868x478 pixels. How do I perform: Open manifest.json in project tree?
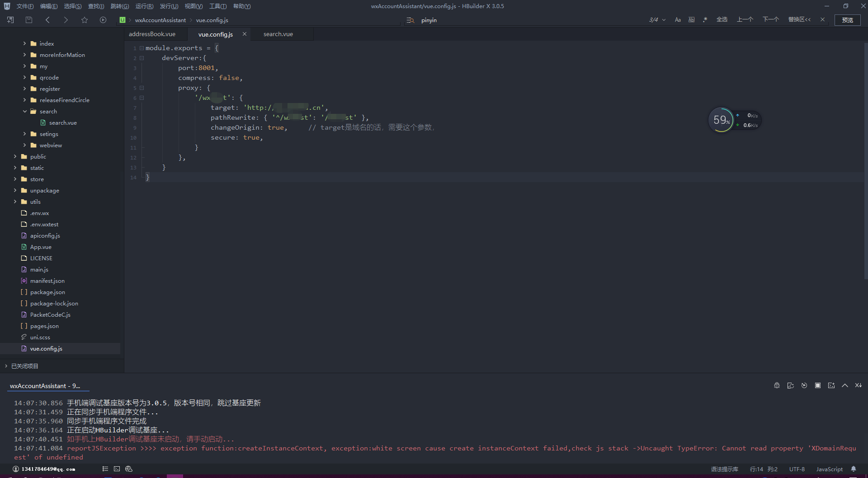pos(47,281)
